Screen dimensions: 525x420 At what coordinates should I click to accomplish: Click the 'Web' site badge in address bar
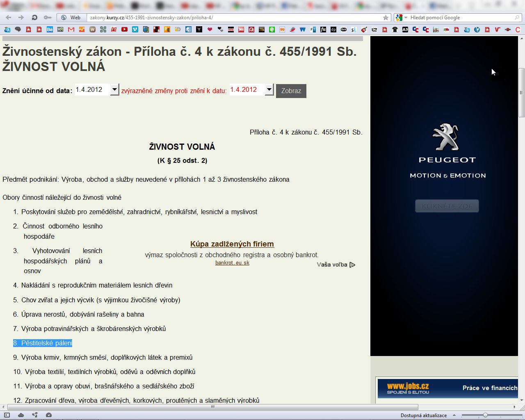(x=72, y=18)
